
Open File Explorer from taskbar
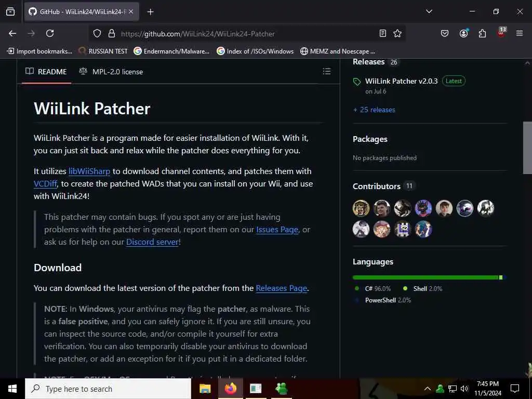coord(205,389)
